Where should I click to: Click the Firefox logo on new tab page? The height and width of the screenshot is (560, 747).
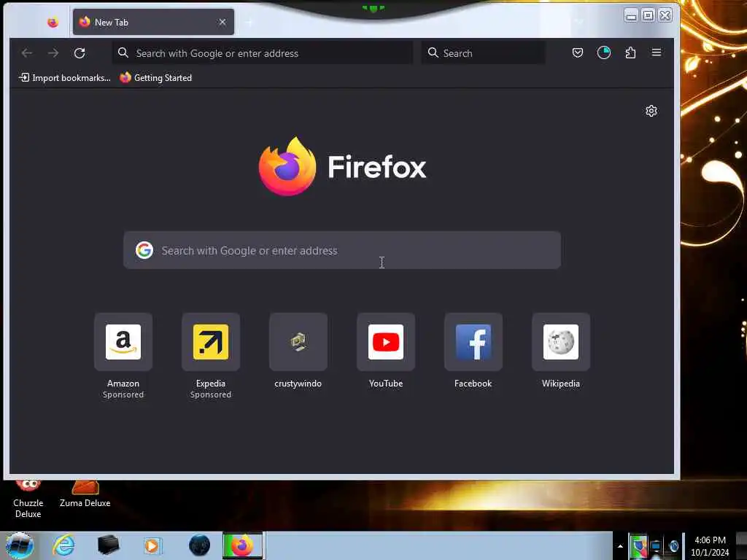343,166
